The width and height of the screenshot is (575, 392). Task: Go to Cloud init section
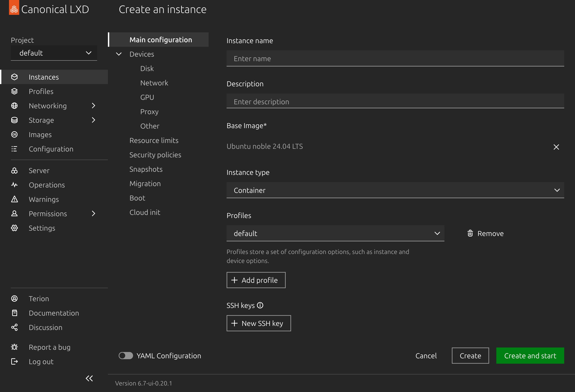pyautogui.click(x=145, y=212)
